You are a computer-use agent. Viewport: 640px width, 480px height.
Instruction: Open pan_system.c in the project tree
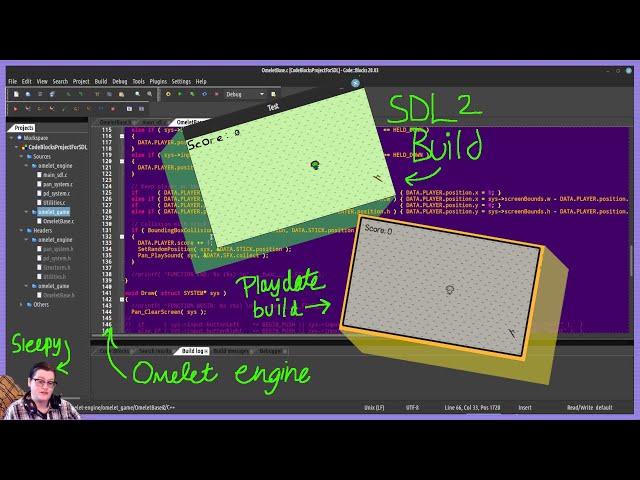[58, 184]
